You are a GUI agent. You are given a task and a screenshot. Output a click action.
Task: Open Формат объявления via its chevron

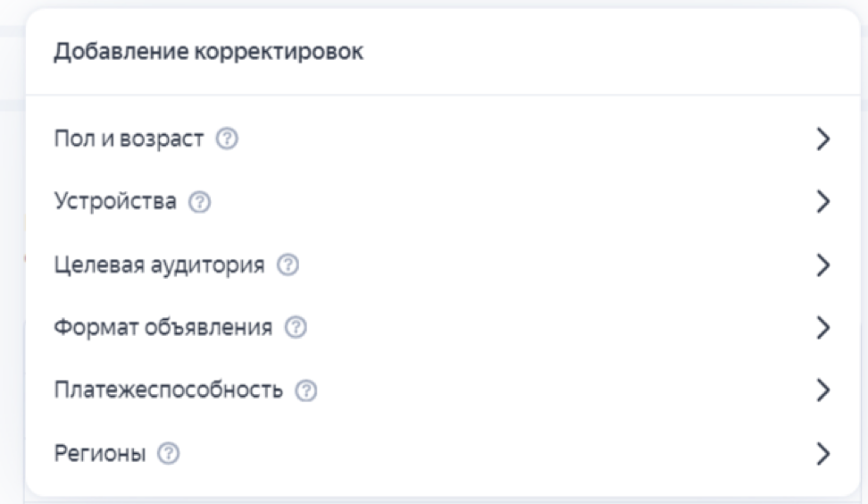coord(823,328)
